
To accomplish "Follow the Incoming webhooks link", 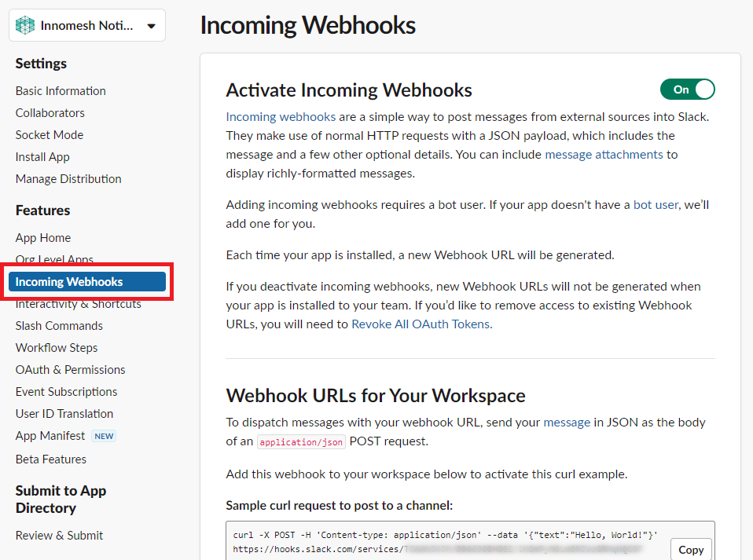I will (x=281, y=116).
